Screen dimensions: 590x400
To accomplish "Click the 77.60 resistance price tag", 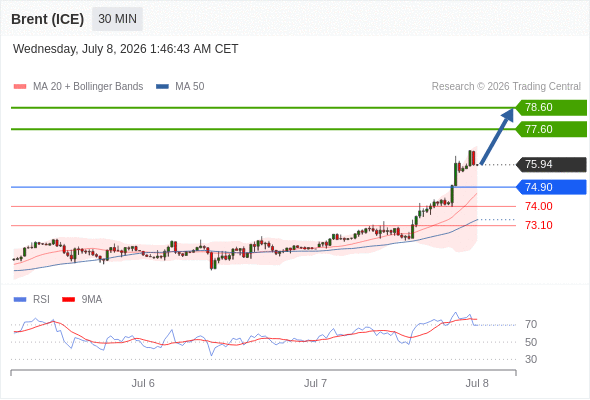I will point(551,129).
